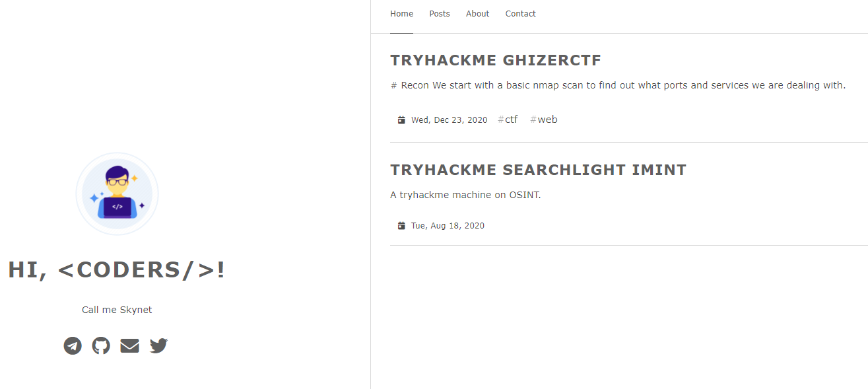
Task: Click the HI, <CODERS/>! site title
Action: tap(117, 270)
